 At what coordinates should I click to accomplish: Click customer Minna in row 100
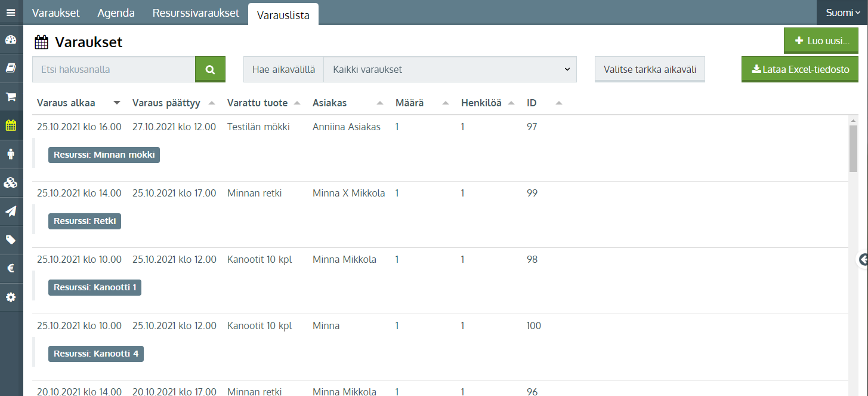click(326, 326)
